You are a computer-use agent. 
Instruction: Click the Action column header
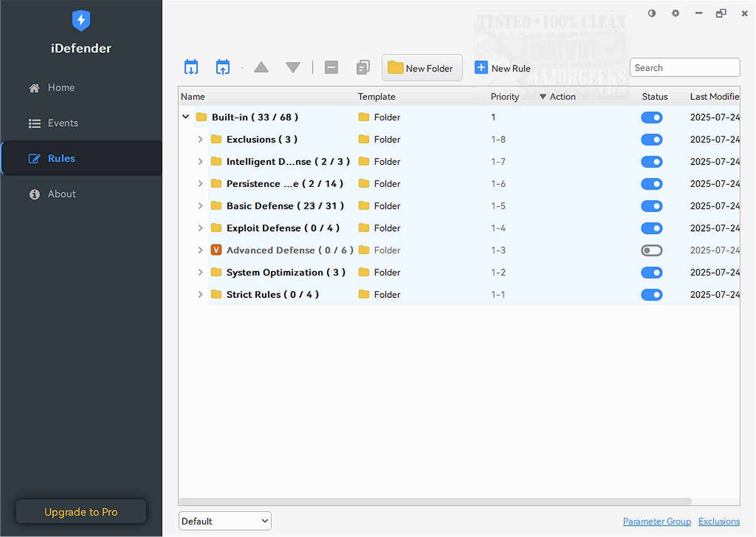[563, 97]
